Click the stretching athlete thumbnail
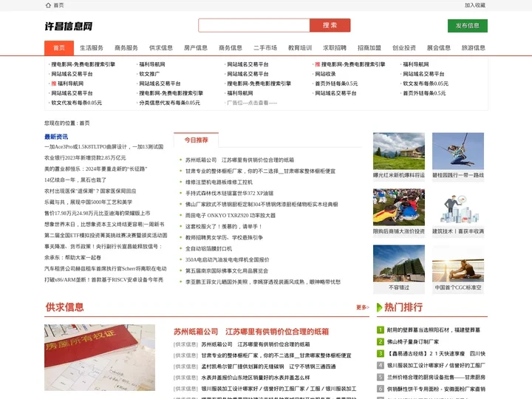The height and width of the screenshot is (399, 532). (x=457, y=263)
